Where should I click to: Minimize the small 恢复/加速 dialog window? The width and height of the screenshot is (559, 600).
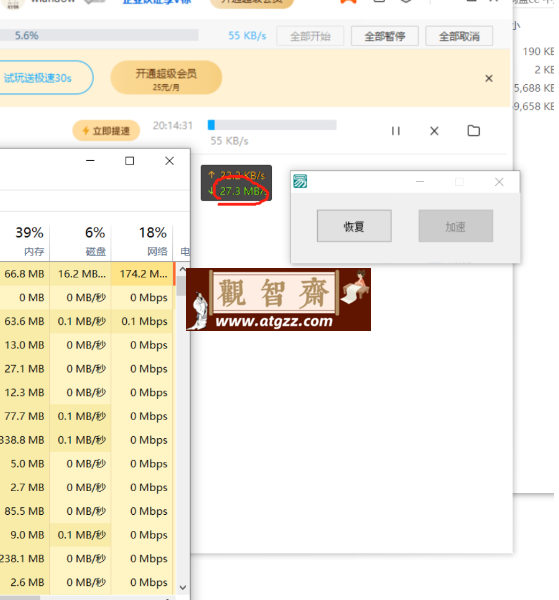coord(420,182)
